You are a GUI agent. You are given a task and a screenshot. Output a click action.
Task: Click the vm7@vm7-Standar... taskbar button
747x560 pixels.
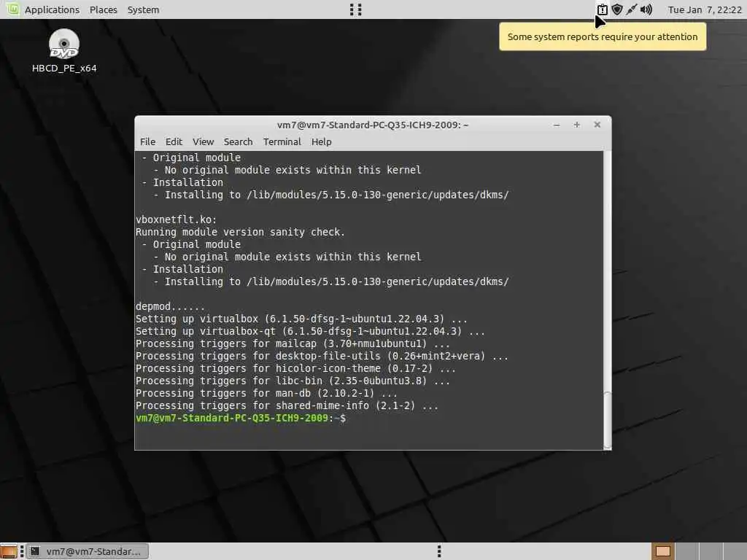click(x=88, y=551)
